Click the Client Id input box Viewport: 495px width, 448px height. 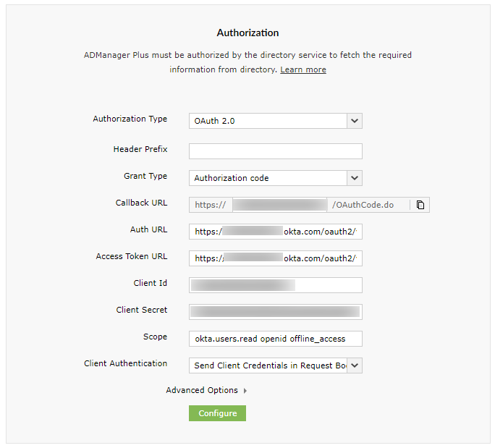tap(275, 285)
